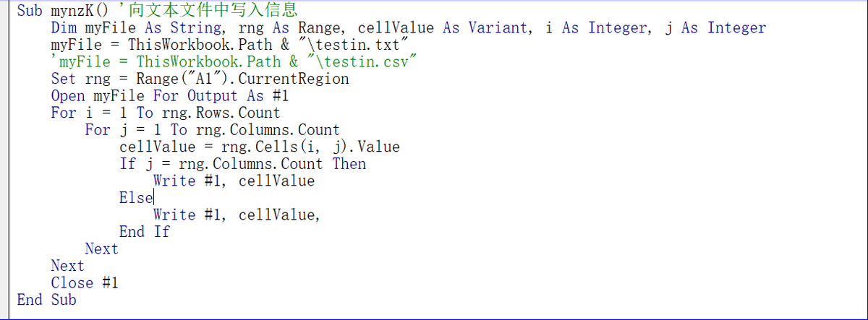Screen dimensions: 868x320
Task: Click the For j loop statement
Action: [x=212, y=130]
